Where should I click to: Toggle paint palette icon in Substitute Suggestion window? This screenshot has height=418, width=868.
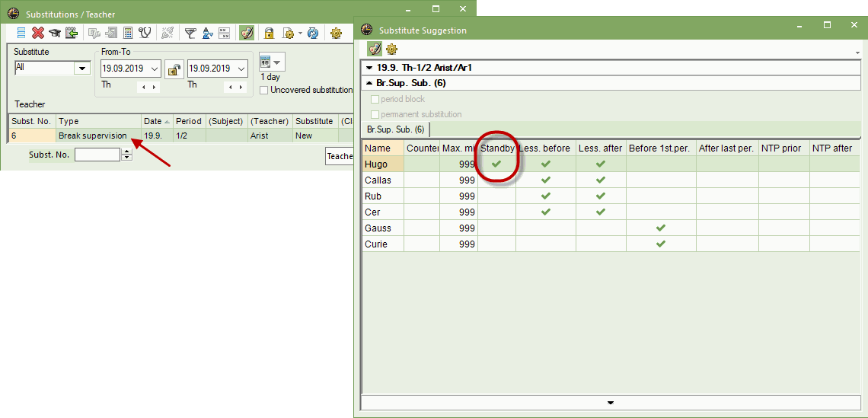pos(375,49)
